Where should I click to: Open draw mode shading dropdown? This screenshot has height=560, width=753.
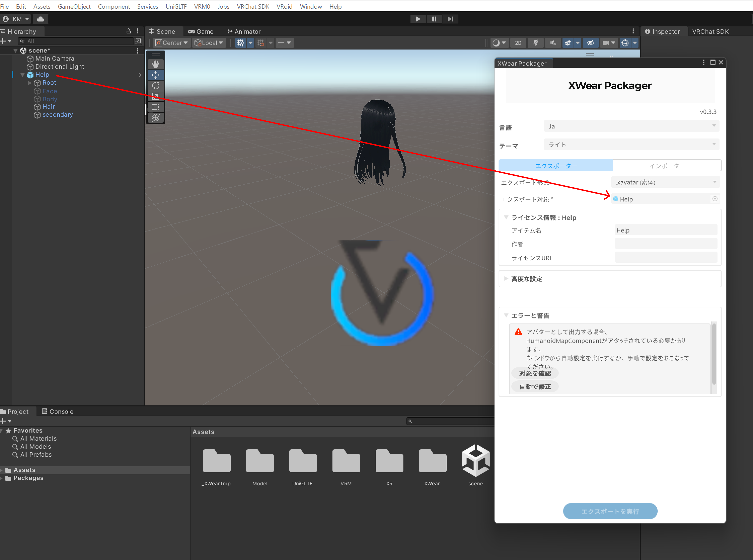tap(499, 43)
